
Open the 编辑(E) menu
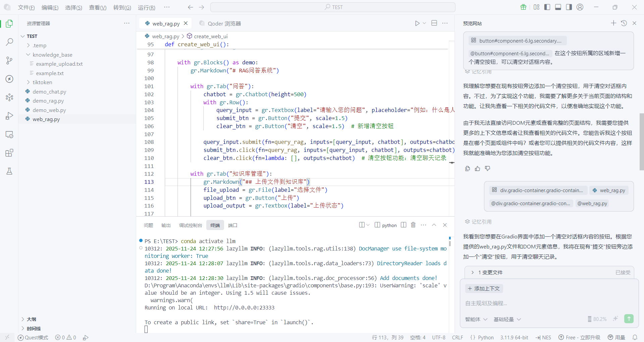pos(50,7)
